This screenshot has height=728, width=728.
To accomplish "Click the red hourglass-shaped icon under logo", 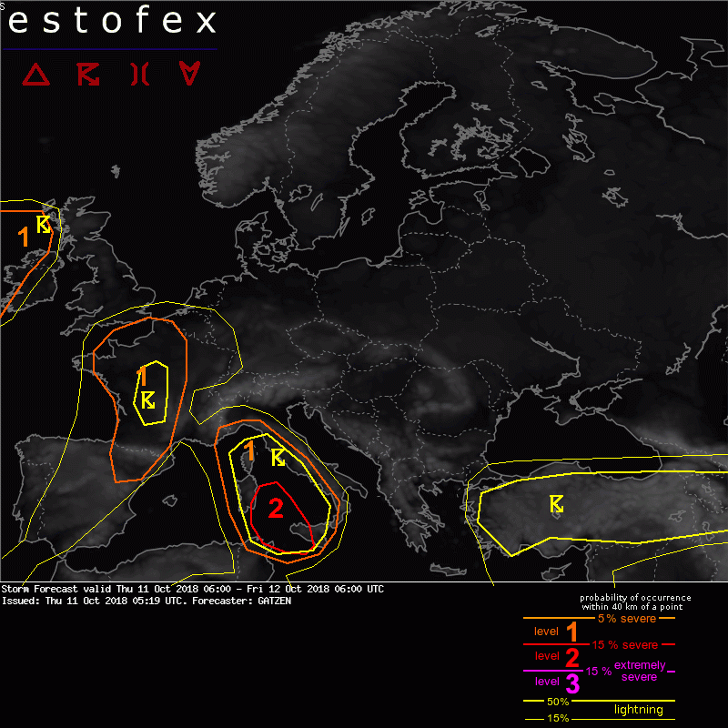I will (140, 75).
